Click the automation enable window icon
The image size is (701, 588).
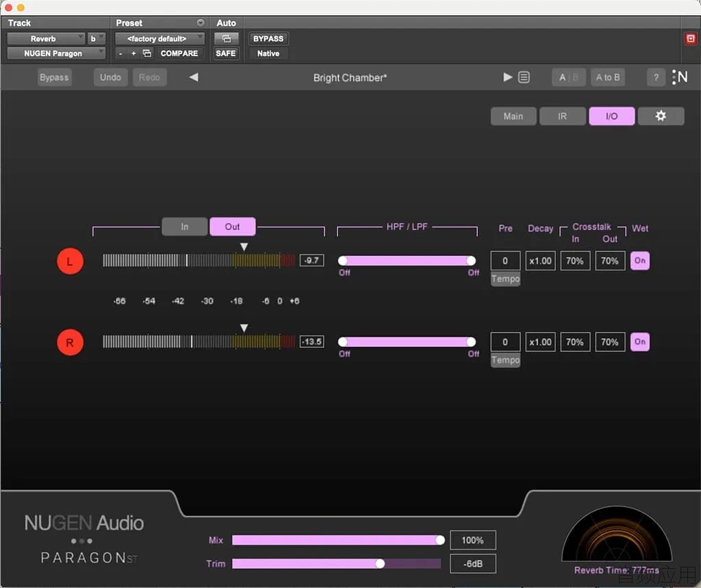227,38
